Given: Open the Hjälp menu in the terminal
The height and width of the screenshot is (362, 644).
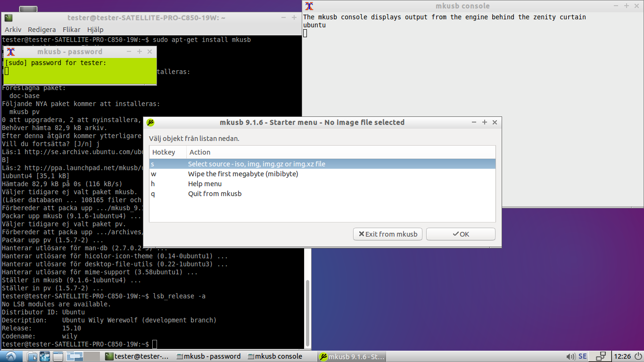Looking at the screenshot, I should [95, 29].
